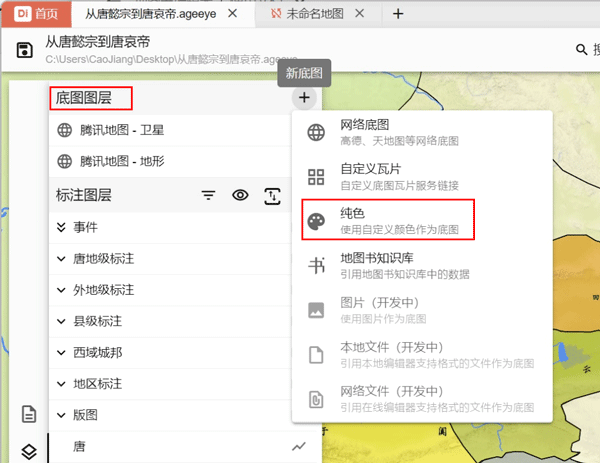
Task: Click the attachment icon for 网络文件
Action: (316, 399)
